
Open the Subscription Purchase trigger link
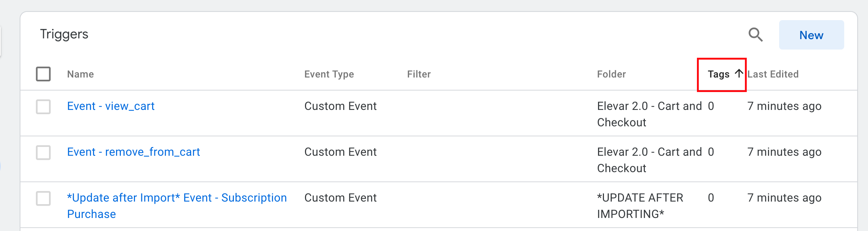point(177,198)
